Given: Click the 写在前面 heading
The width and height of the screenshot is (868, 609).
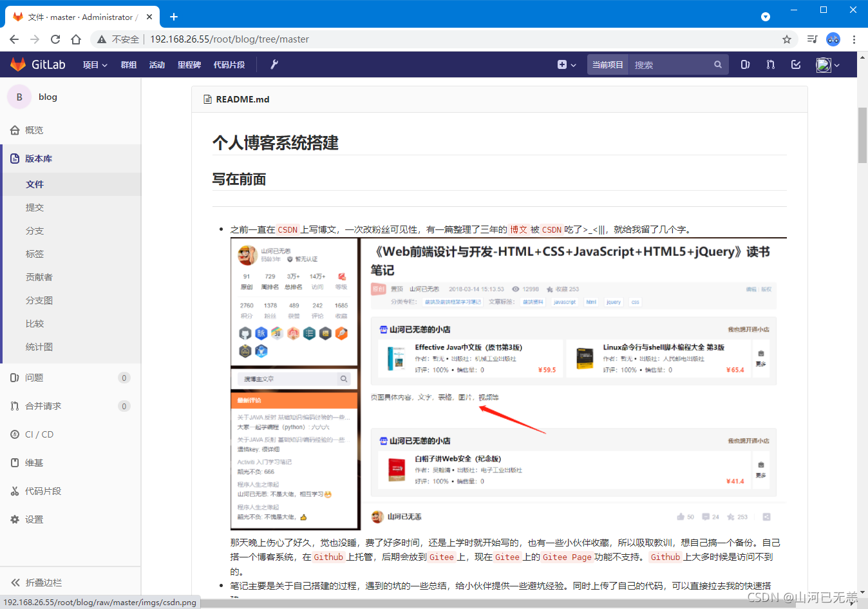Looking at the screenshot, I should tap(240, 179).
